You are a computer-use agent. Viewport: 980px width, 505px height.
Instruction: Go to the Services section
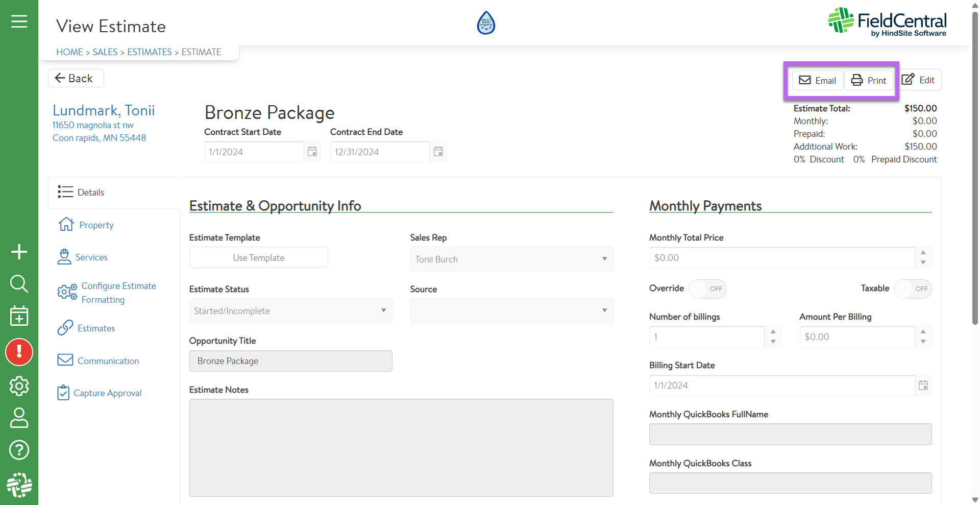pos(91,257)
